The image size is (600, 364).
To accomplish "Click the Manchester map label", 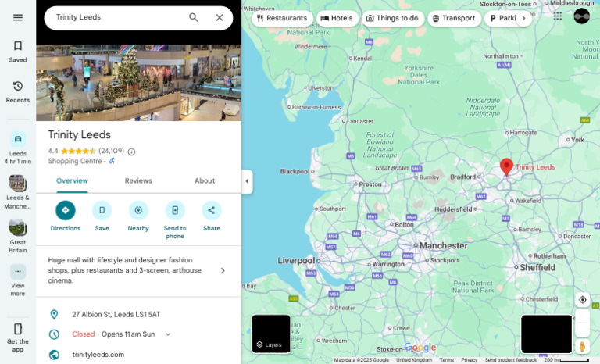I will [444, 246].
